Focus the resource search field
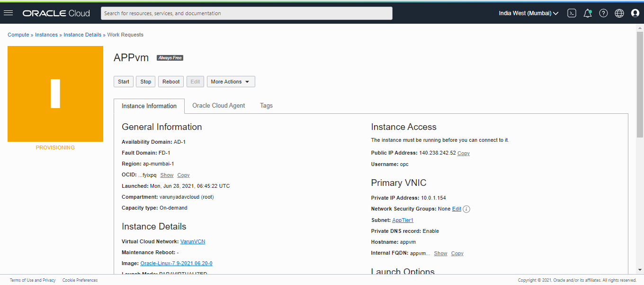The width and height of the screenshot is (644, 285). coord(247,13)
